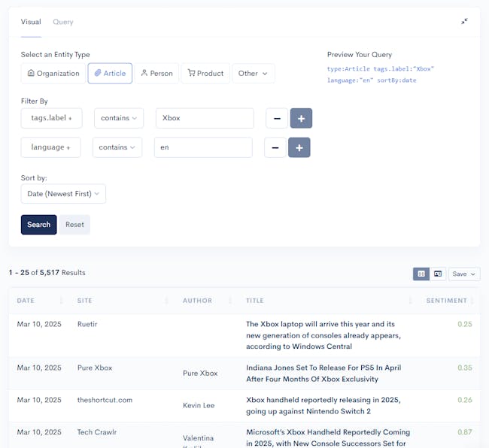Remove the tags.label filter row with the minus button
The image size is (489, 448).
coord(277,118)
